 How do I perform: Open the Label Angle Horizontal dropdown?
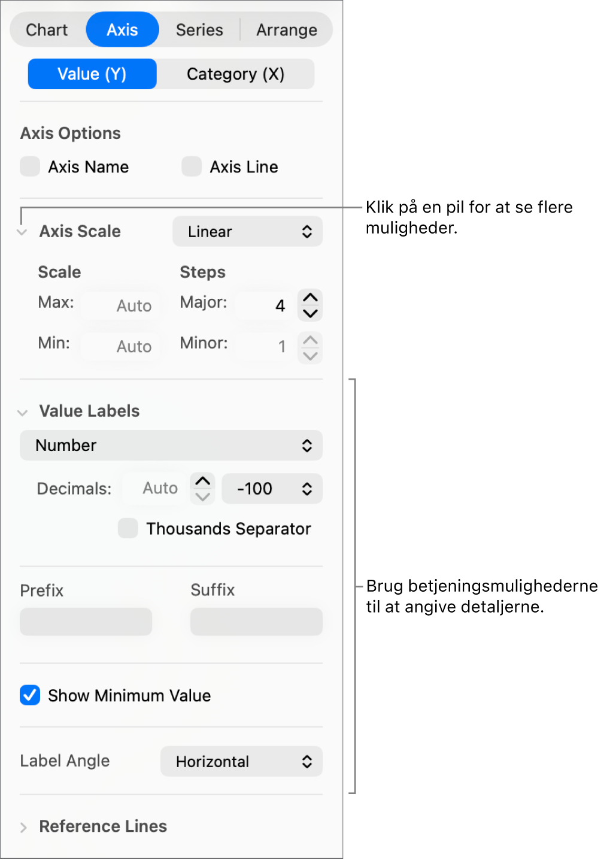point(241,762)
